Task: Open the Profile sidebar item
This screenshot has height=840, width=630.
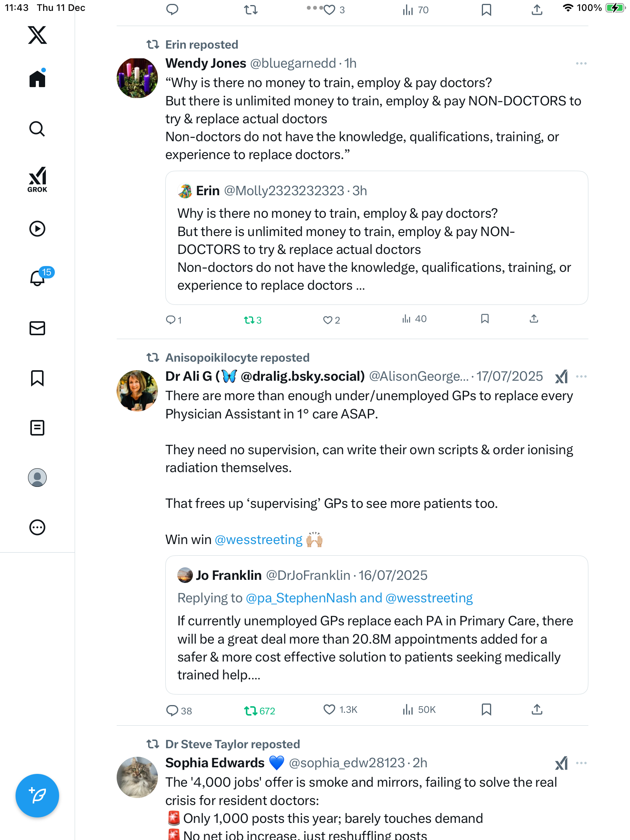Action: [x=37, y=478]
